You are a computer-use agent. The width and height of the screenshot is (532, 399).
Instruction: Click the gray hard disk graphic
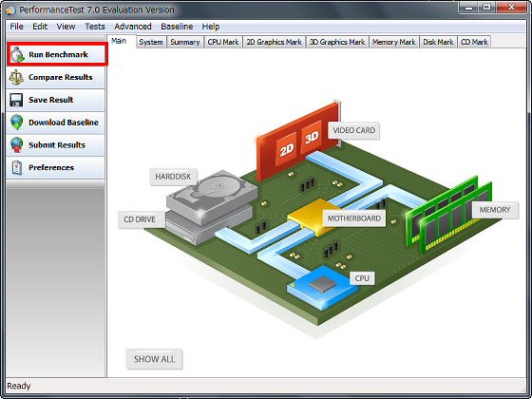[x=211, y=198]
